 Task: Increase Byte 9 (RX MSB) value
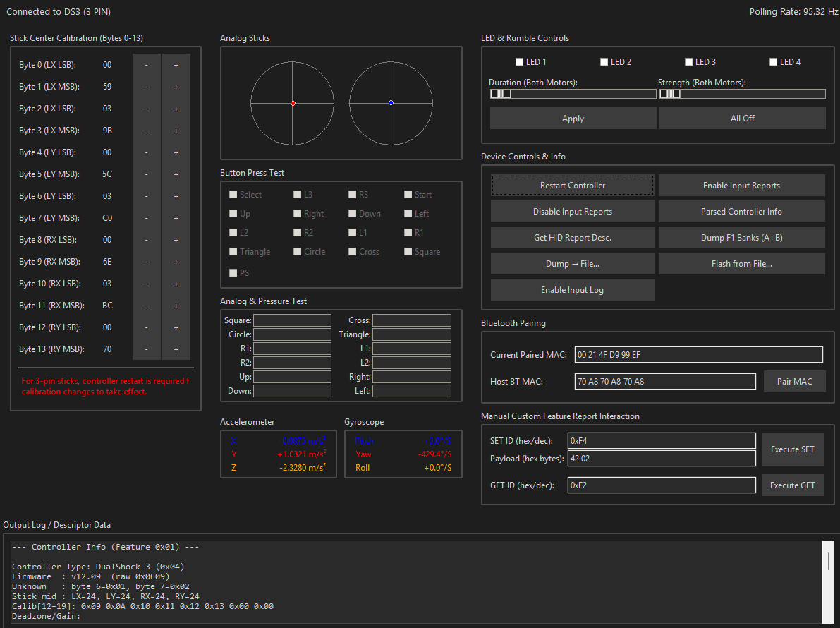[176, 262]
